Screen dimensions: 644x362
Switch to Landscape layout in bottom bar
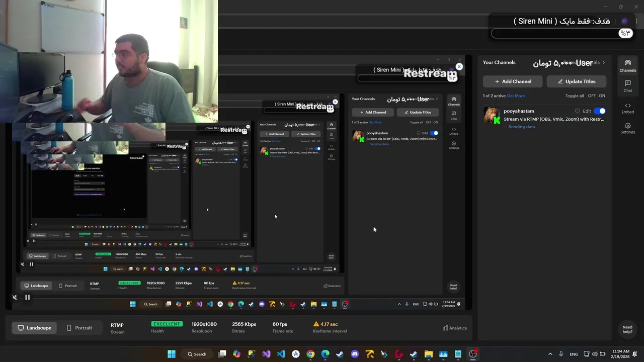pos(35,328)
